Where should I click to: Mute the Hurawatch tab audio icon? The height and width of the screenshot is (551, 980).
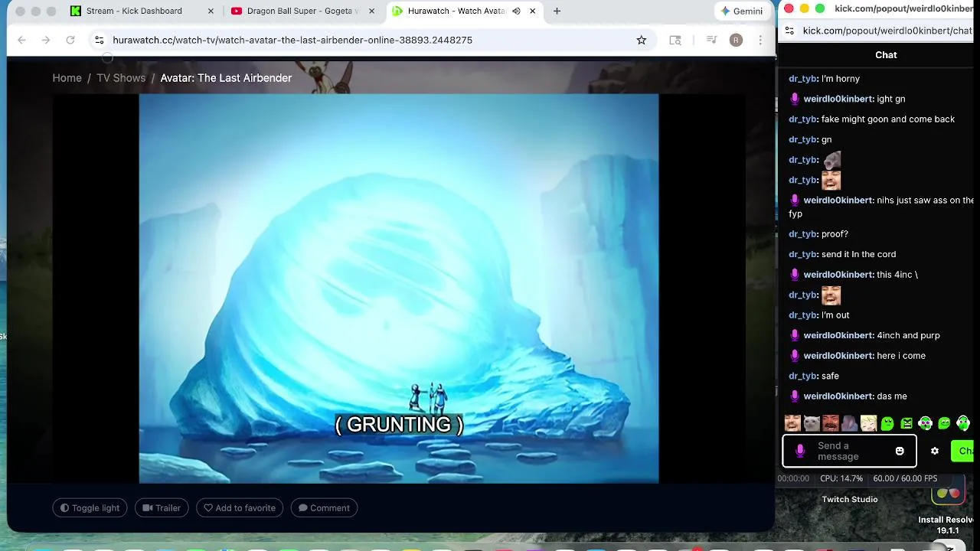click(x=516, y=11)
